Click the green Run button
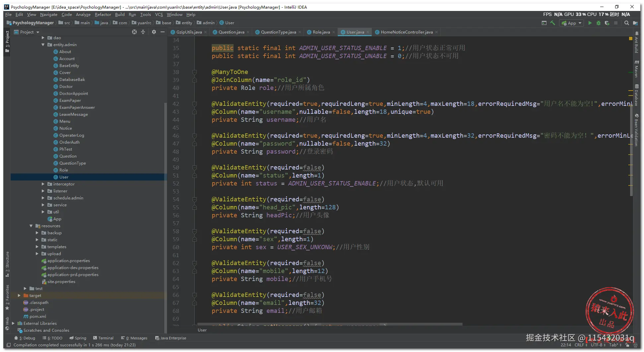This screenshot has width=644, height=352. point(590,23)
